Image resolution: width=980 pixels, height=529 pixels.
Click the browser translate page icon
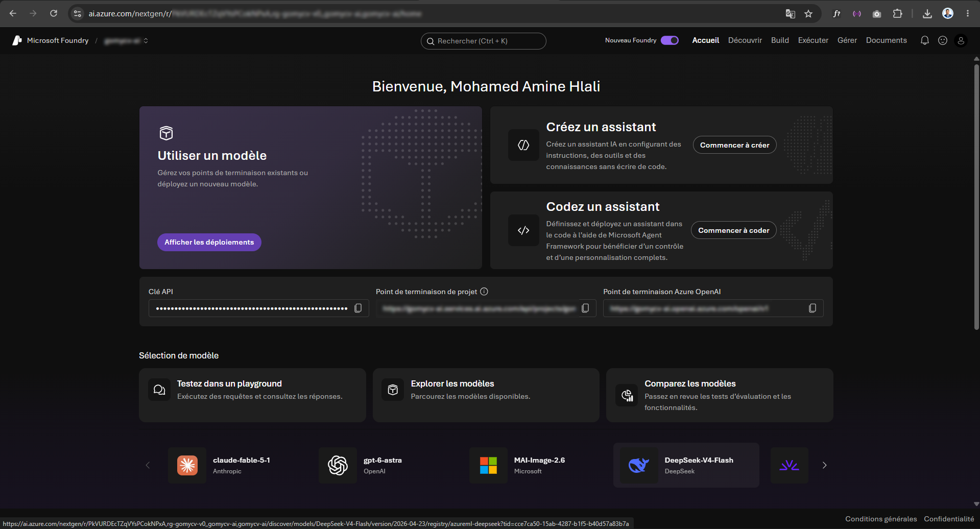click(x=790, y=14)
